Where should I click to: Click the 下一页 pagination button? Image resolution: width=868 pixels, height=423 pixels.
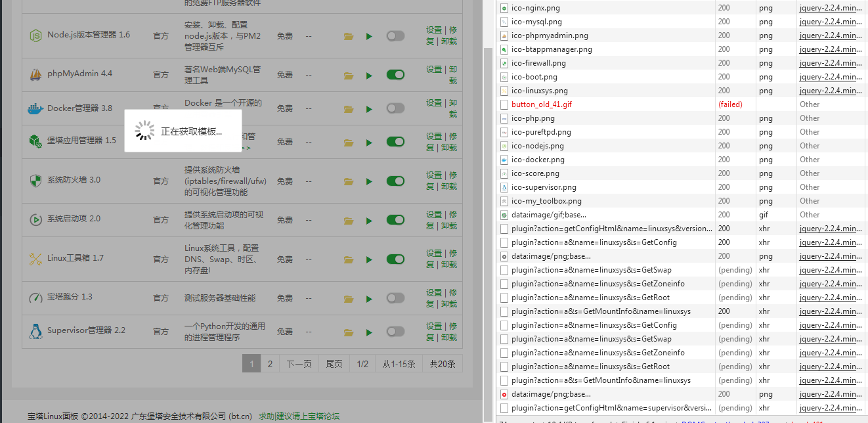[x=299, y=363]
